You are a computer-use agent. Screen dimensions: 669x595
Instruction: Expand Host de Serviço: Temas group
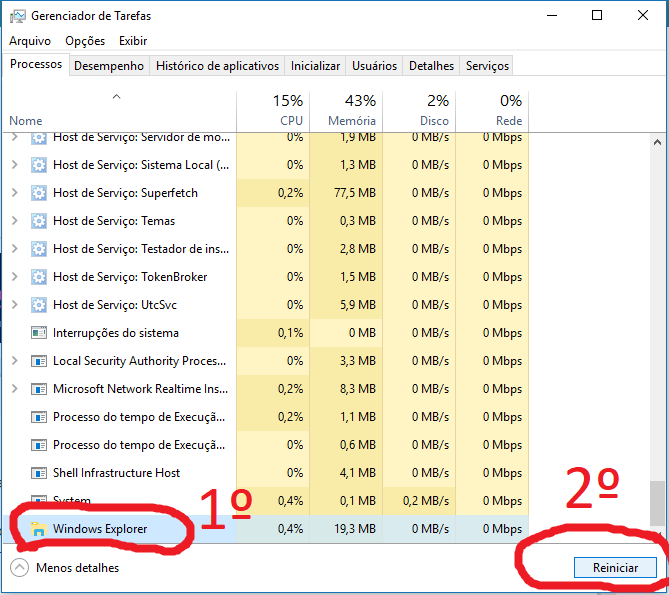point(15,221)
